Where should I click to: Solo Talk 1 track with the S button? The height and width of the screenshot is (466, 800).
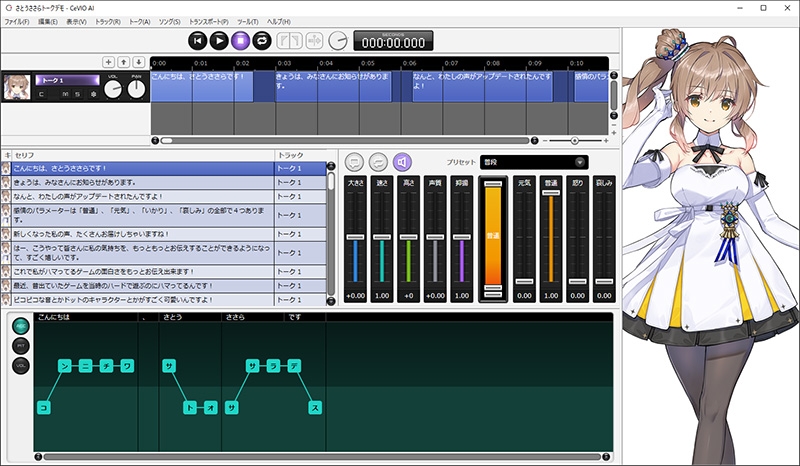(77, 94)
